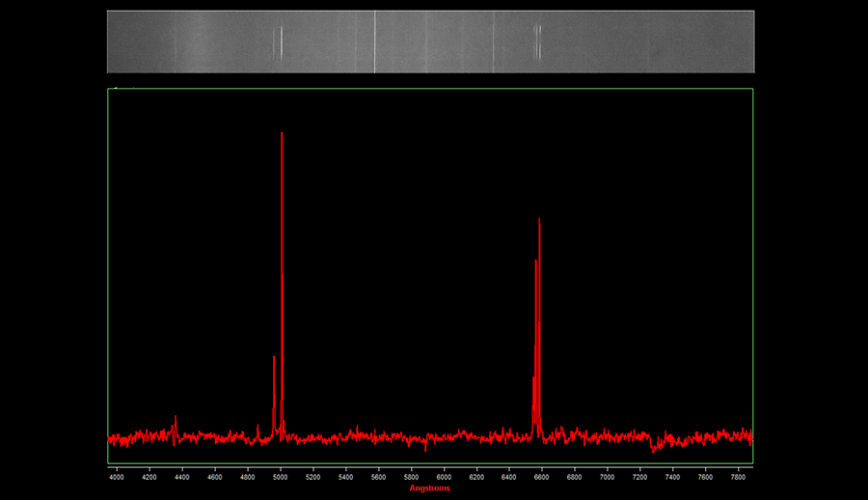The height and width of the screenshot is (500, 868).
Task: Click the short bright line pair in strip left
Action: (x=278, y=42)
